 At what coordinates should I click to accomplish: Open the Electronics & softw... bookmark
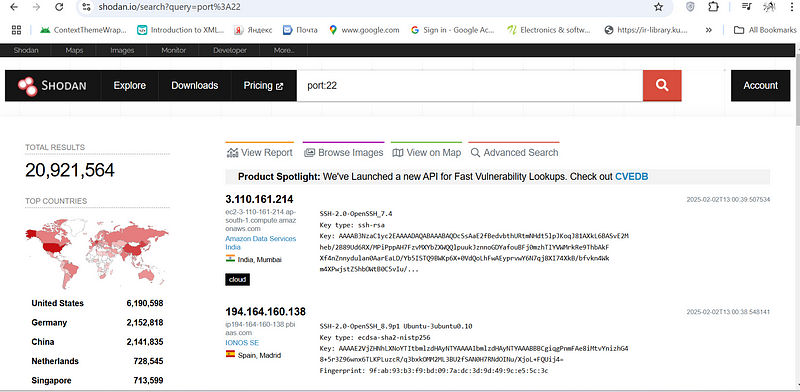548,30
